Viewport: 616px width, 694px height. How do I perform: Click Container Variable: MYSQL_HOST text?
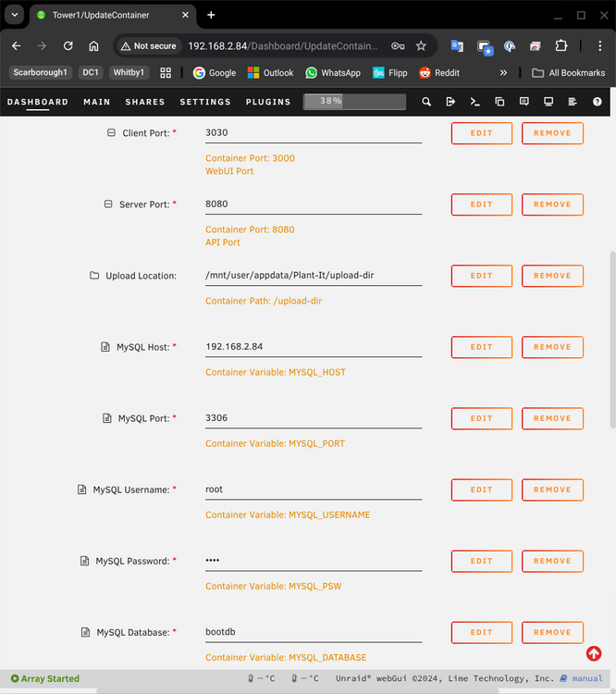[x=276, y=372]
